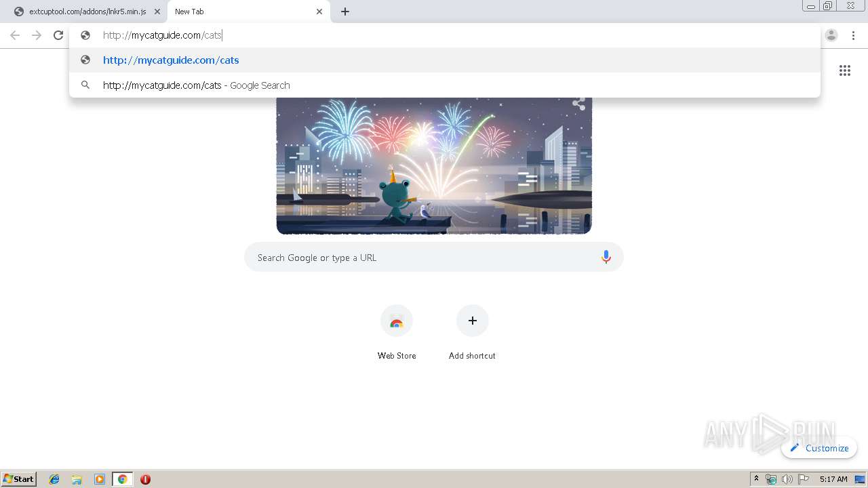This screenshot has width=868, height=488.
Task: Open the fireworks Google Doodle
Action: click(434, 166)
